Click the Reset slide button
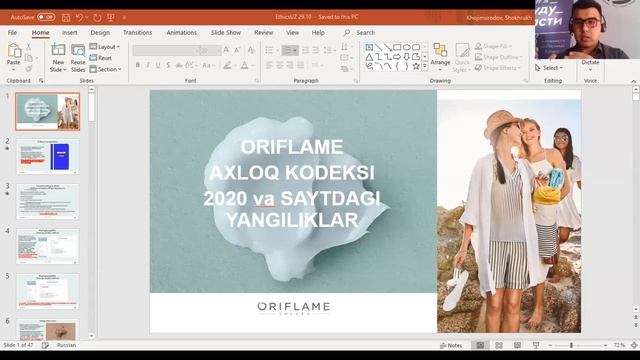 (101, 58)
